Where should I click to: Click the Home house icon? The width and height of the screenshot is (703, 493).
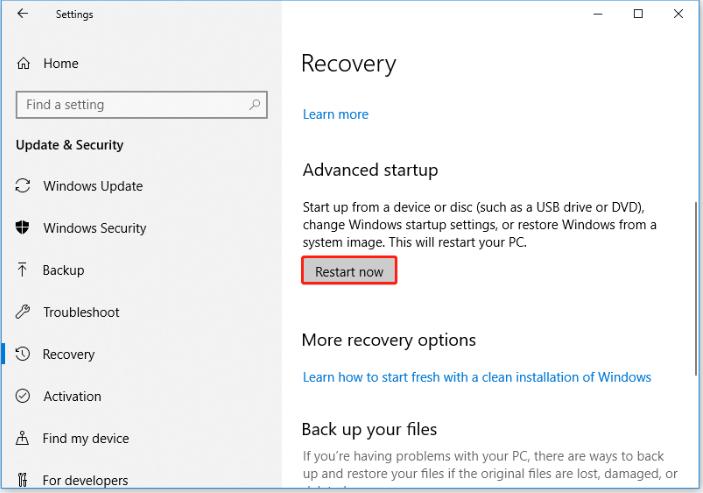click(x=23, y=63)
